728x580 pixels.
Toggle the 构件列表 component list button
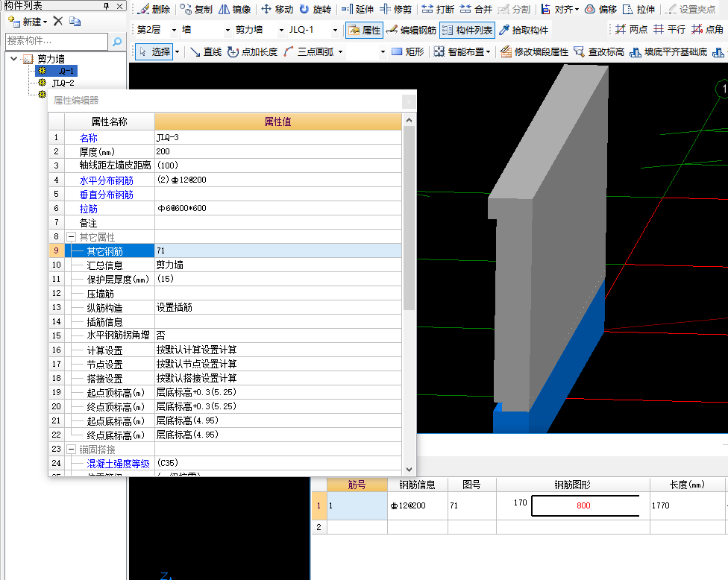coord(468,30)
